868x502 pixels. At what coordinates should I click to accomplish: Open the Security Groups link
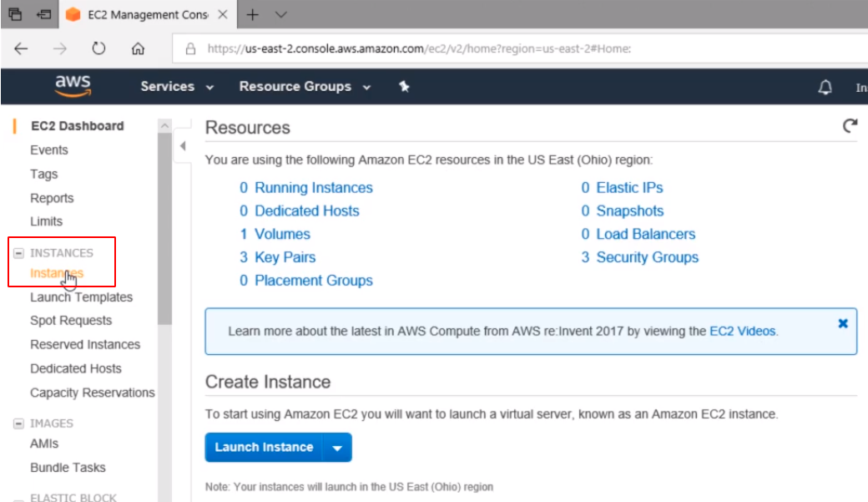click(647, 257)
